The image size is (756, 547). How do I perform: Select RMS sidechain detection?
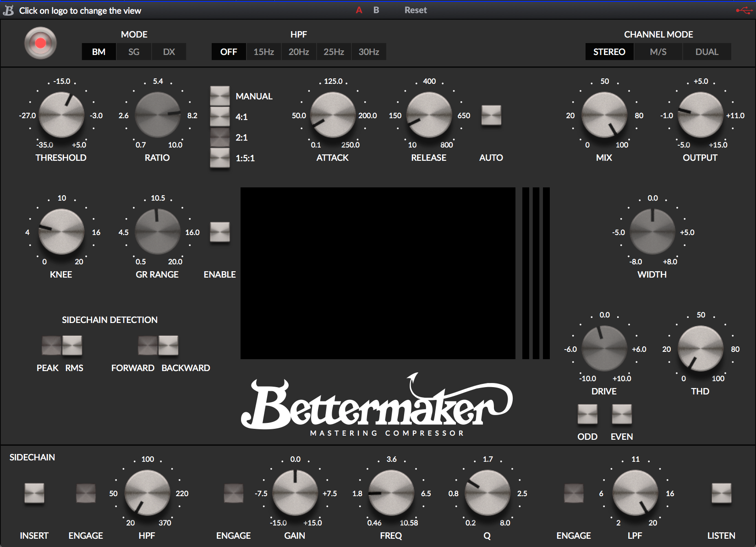pyautogui.click(x=72, y=345)
